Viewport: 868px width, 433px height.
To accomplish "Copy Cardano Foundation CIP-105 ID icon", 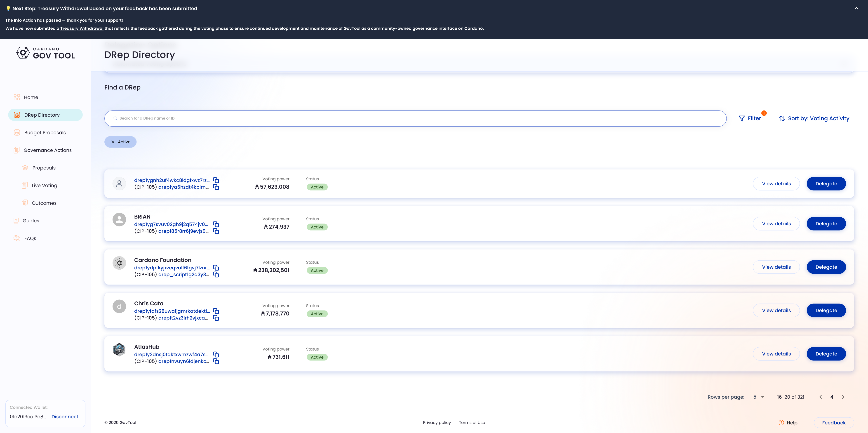I will (216, 275).
